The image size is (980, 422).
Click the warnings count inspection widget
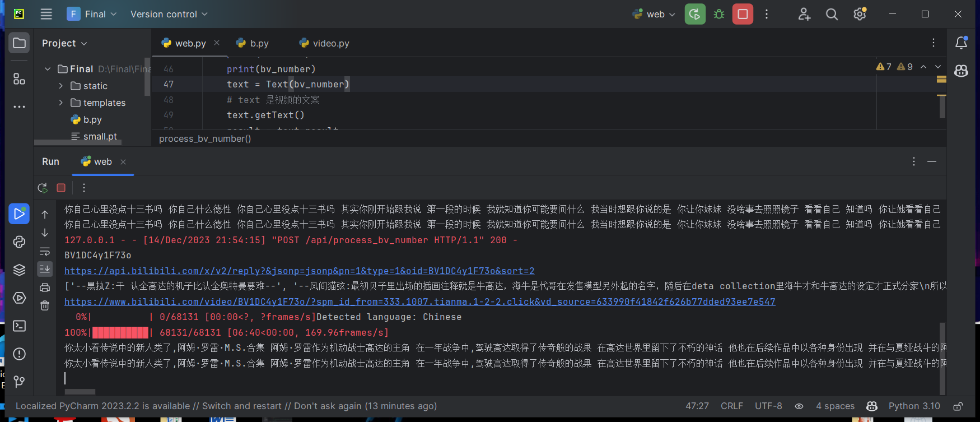point(894,67)
